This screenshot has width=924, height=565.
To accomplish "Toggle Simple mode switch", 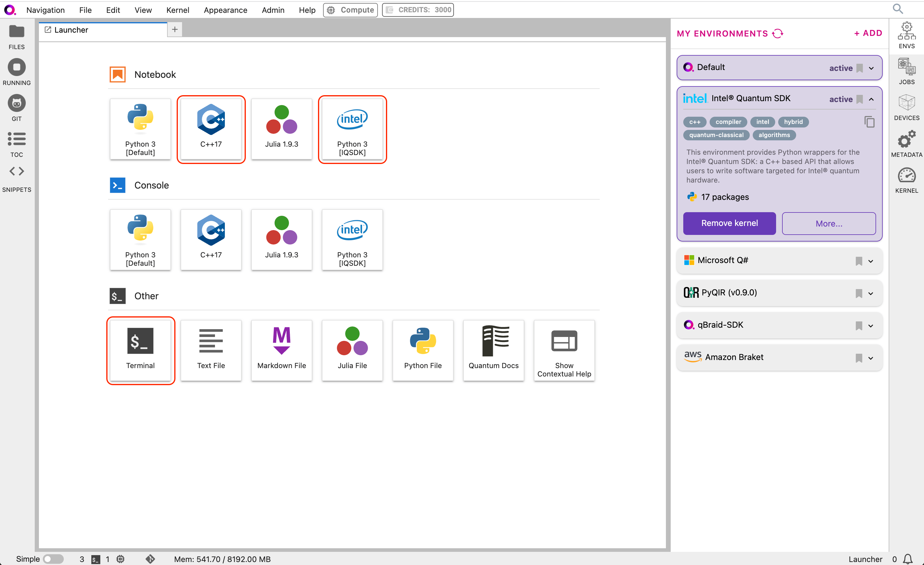I will click(x=53, y=559).
